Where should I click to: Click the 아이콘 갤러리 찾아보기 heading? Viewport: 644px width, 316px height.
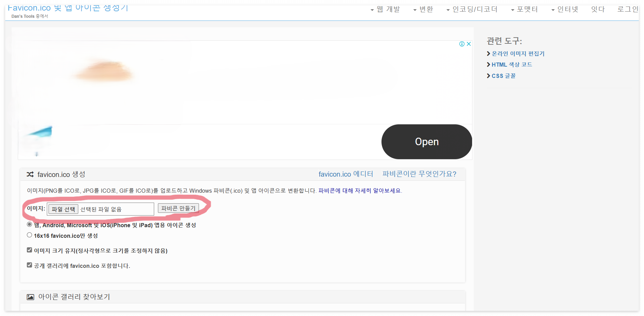click(74, 297)
